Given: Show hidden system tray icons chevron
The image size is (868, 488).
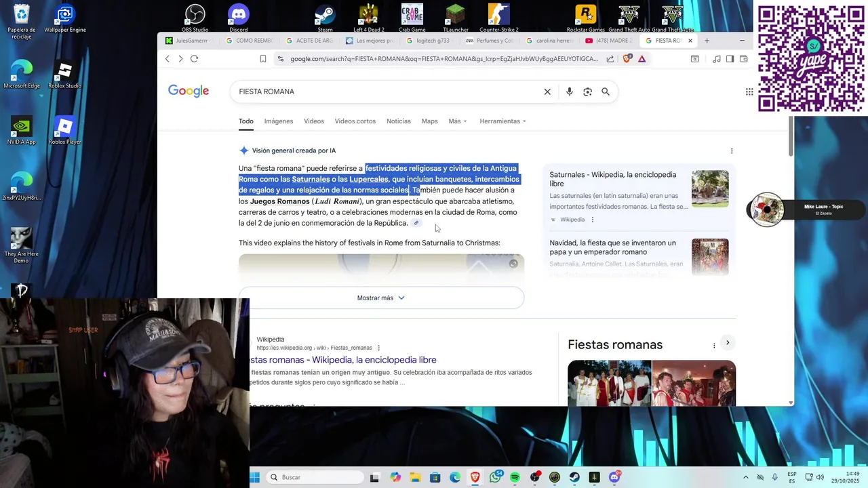Looking at the screenshot, I should tap(746, 477).
